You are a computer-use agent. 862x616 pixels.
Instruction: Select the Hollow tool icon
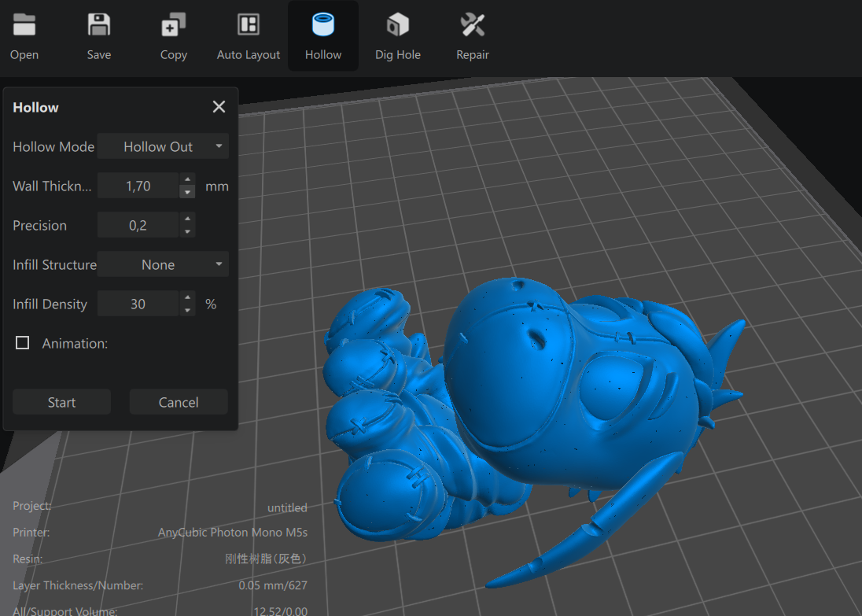click(323, 24)
